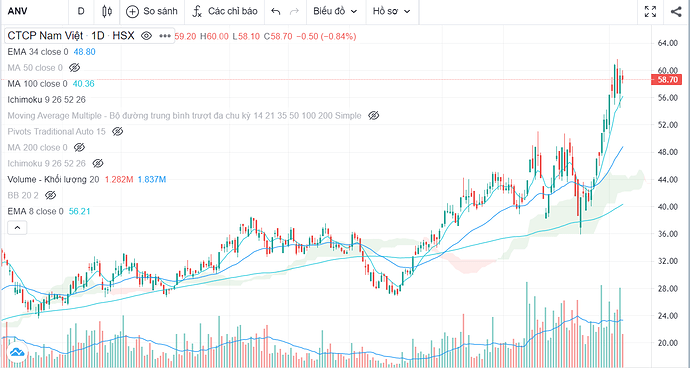Click the 20.00 price axis label
This screenshot has width=690, height=368.
668,343
